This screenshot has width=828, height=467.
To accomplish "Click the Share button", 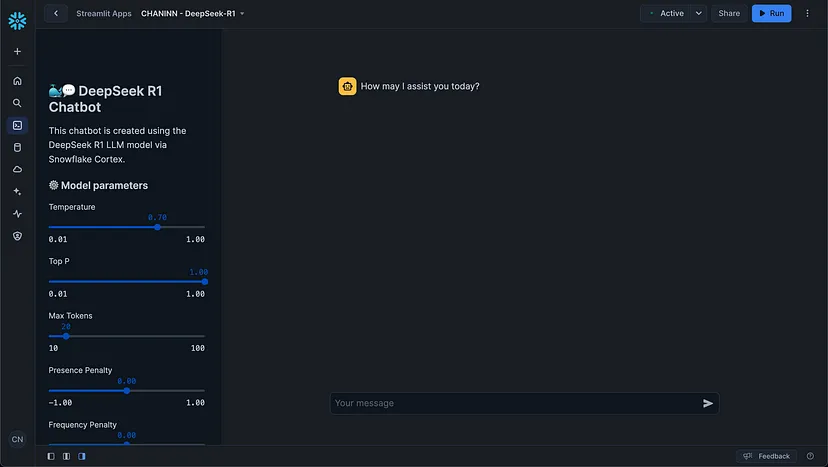I will (729, 13).
